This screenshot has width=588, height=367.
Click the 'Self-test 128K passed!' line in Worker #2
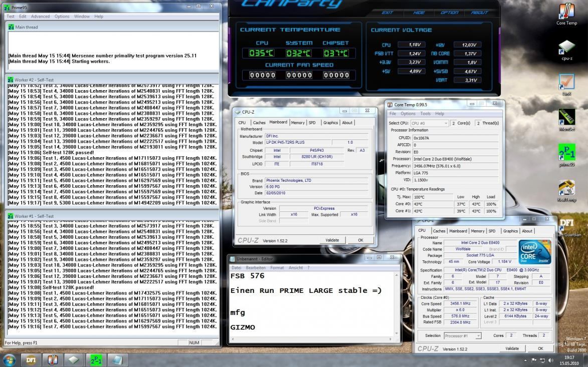51,152
